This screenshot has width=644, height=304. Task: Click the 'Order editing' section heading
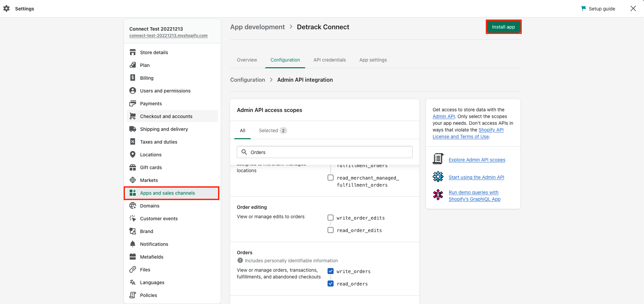point(252,207)
